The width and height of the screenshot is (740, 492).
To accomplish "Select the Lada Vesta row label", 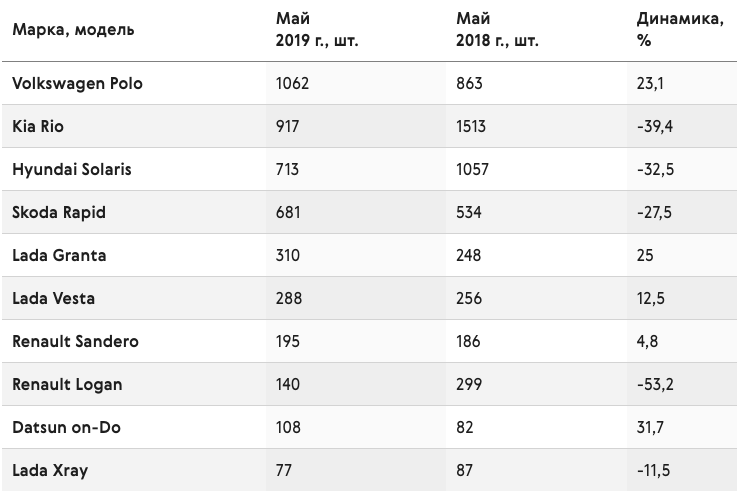I will [53, 299].
